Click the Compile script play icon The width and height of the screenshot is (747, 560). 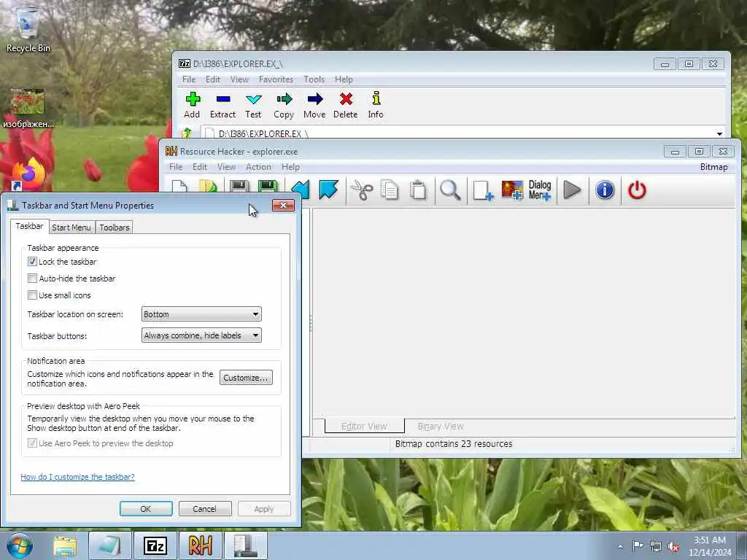pos(572,190)
